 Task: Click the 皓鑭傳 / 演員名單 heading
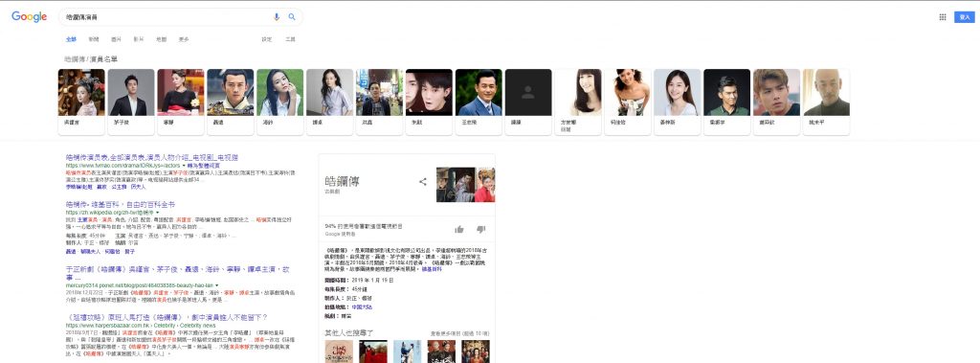[91, 58]
